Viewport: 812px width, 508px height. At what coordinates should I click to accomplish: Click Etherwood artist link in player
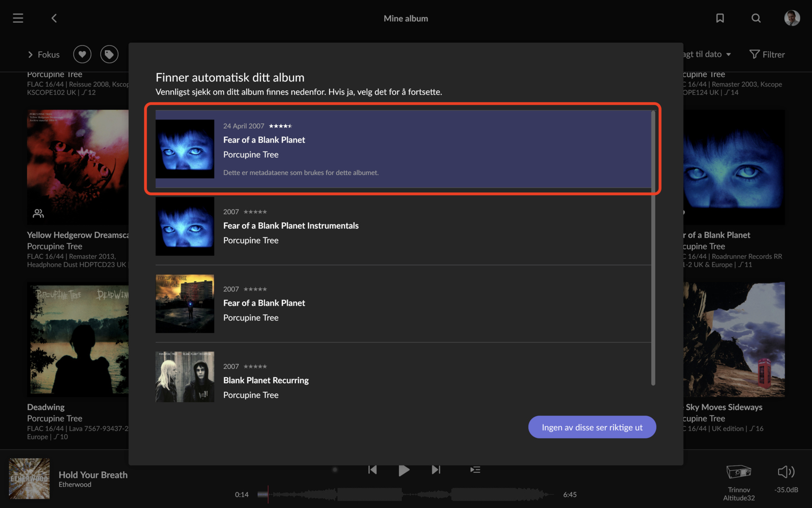pos(75,484)
